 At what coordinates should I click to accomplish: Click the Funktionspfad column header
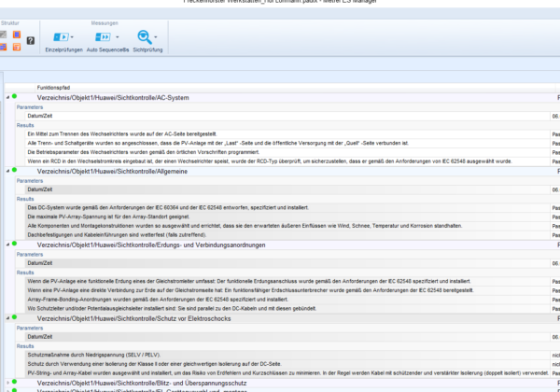pos(53,88)
